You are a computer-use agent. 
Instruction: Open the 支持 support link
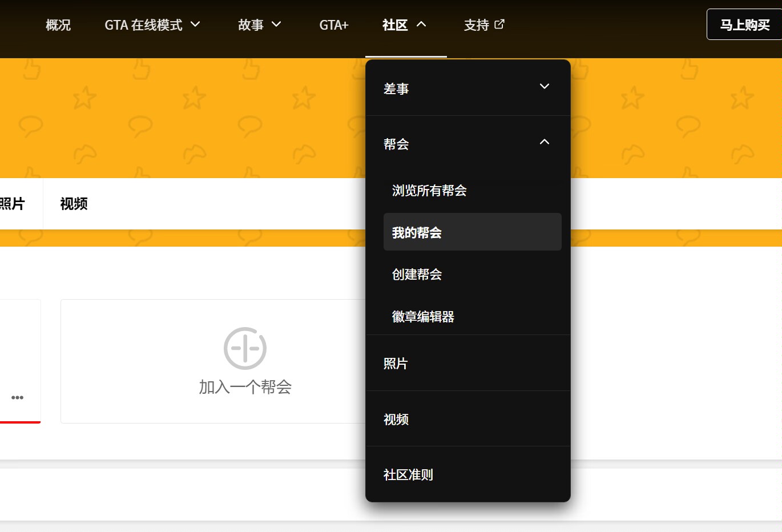pos(484,25)
